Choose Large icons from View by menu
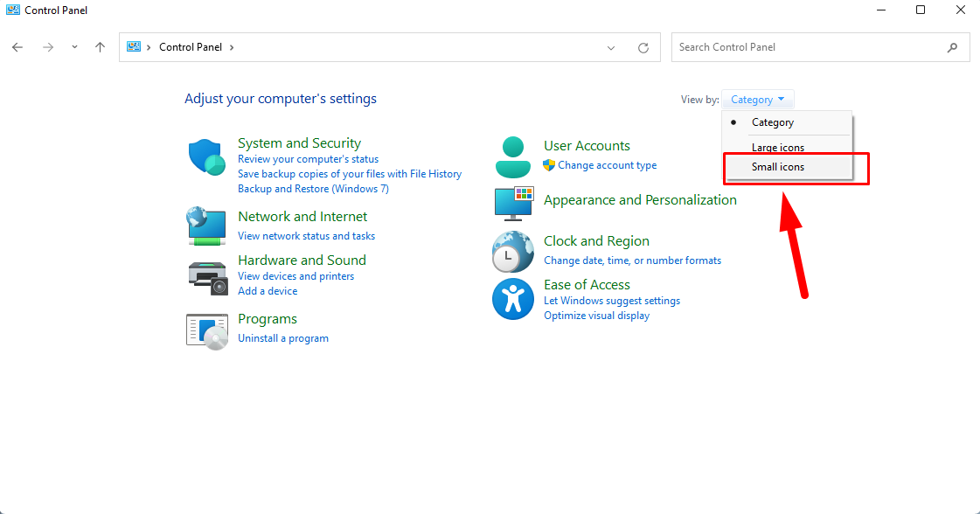Viewport: 980px width, 514px height. click(x=778, y=148)
